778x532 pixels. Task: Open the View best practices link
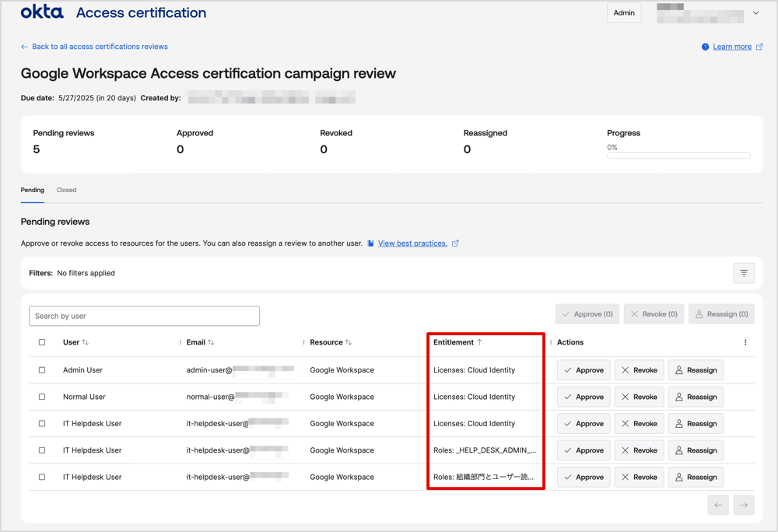click(x=412, y=243)
